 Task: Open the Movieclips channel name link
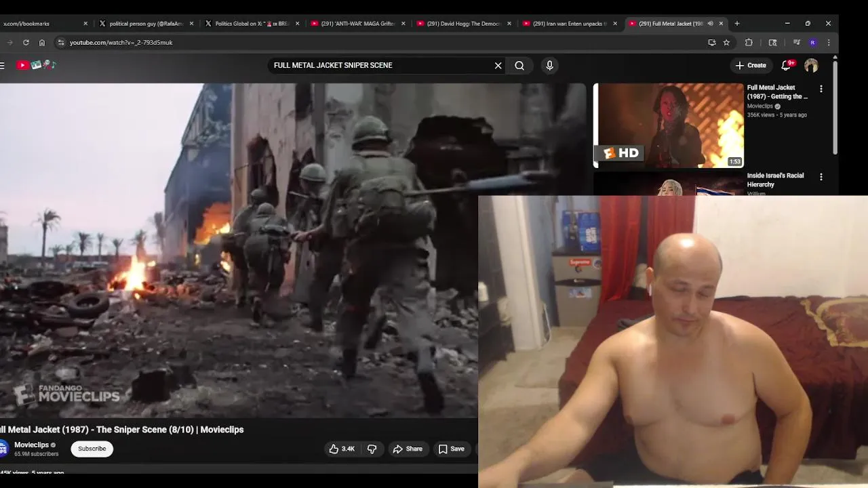tap(31, 445)
